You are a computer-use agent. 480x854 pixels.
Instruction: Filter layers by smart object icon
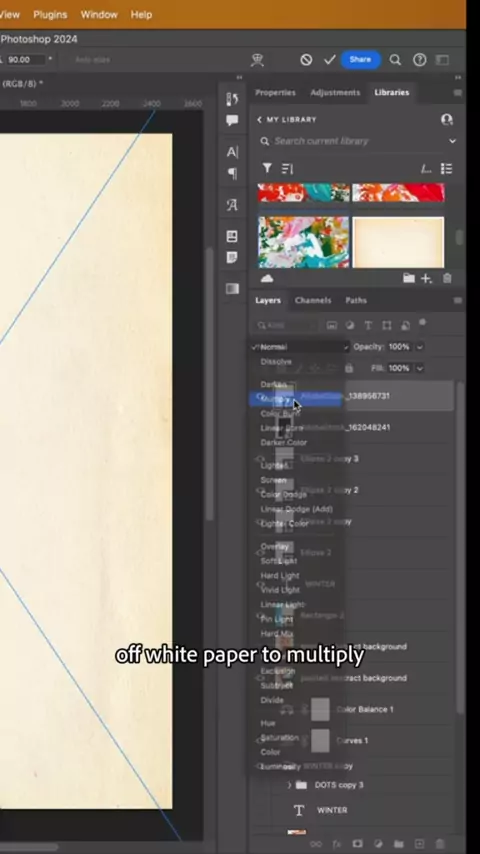tap(405, 325)
